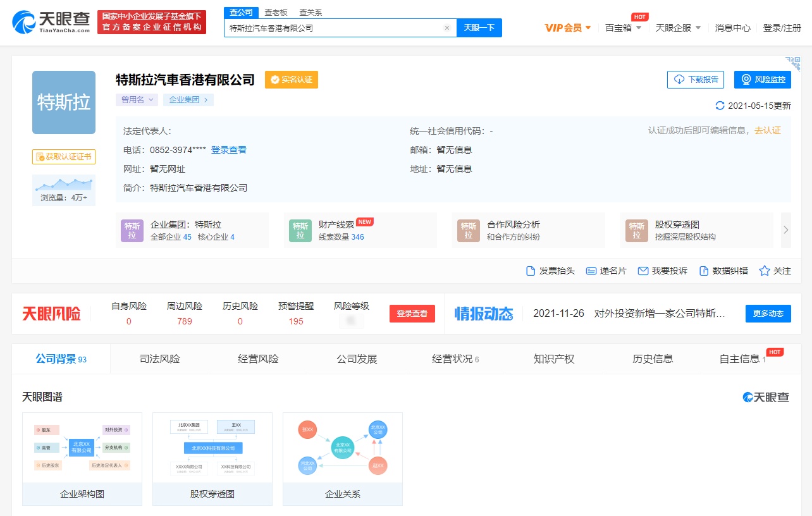Switch to the 自主信息 tab
Viewport: 812px width, 516px height.
[751, 359]
